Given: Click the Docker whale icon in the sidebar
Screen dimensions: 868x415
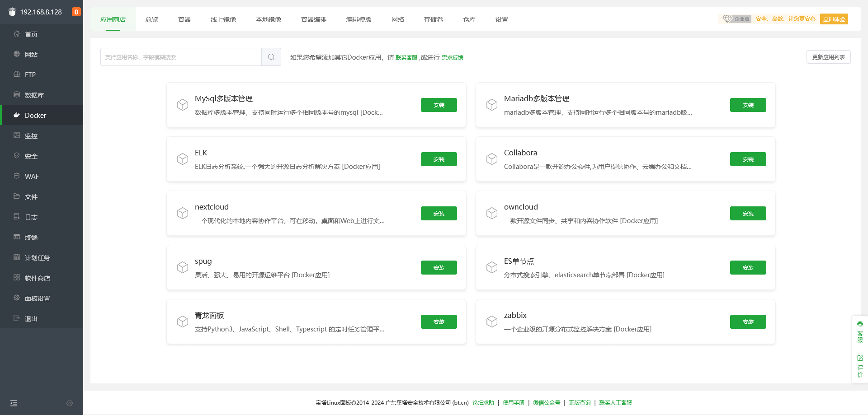Looking at the screenshot, I should click(17, 115).
